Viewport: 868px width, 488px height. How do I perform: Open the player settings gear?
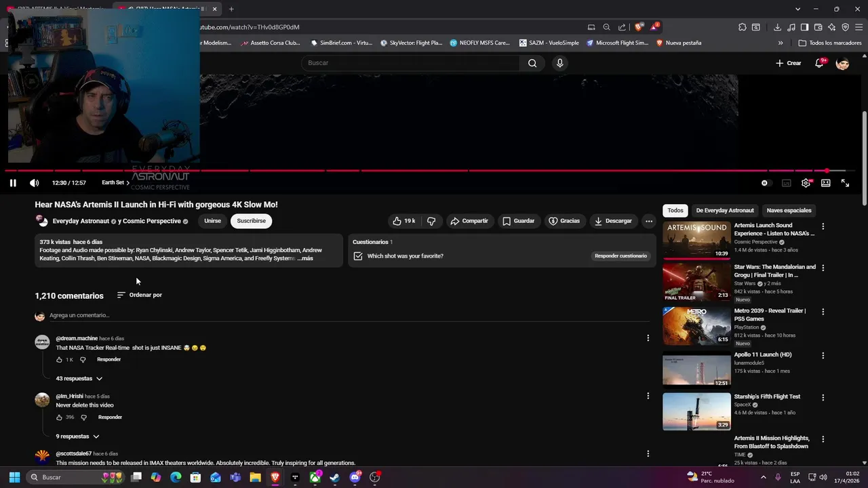[x=806, y=183]
